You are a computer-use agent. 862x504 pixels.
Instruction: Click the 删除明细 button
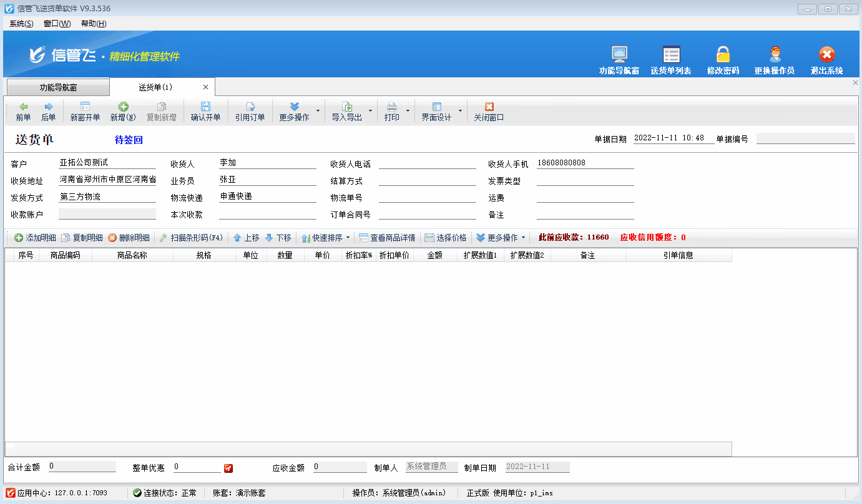point(129,238)
